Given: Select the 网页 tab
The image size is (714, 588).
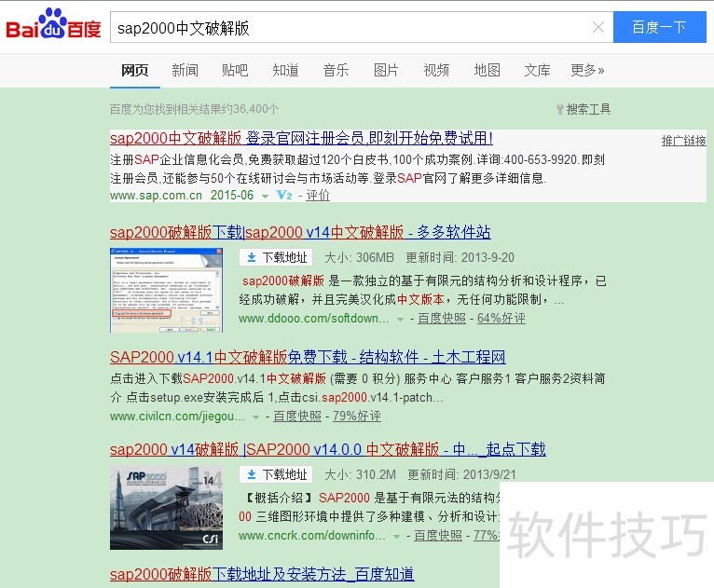Looking at the screenshot, I should (135, 70).
